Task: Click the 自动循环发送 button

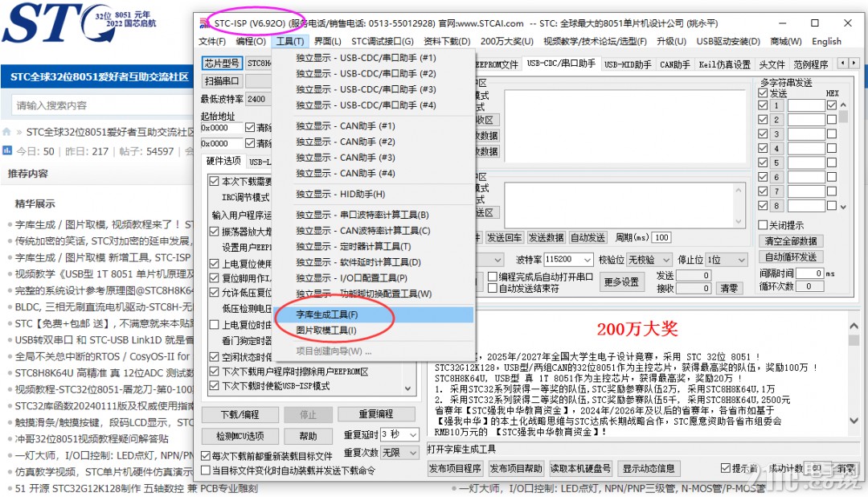Action: (791, 257)
